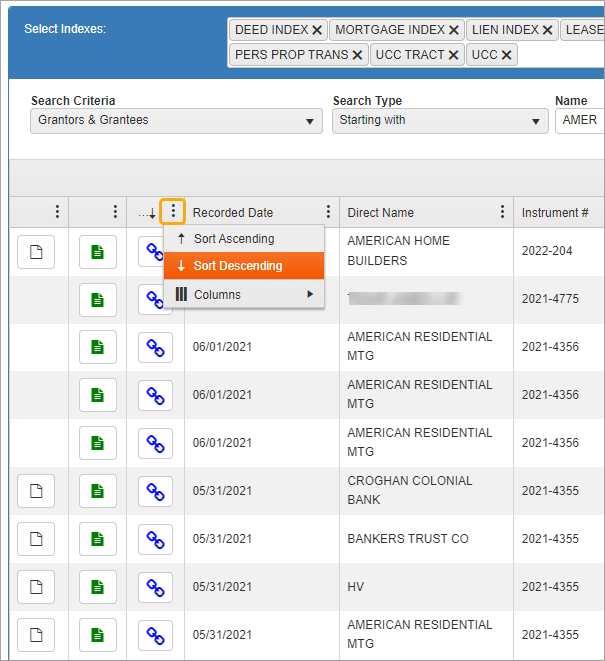This screenshot has width=605, height=661.
Task: Click green document icon in HV row
Action: 97,587
